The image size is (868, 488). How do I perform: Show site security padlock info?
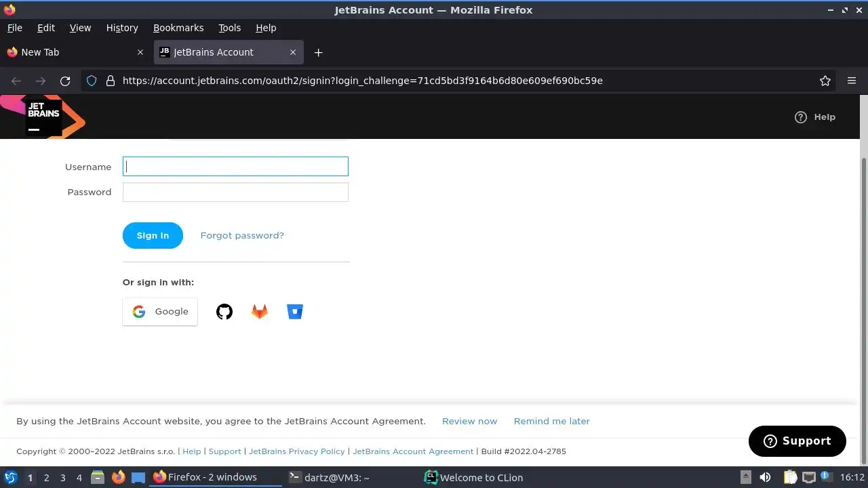click(x=111, y=81)
